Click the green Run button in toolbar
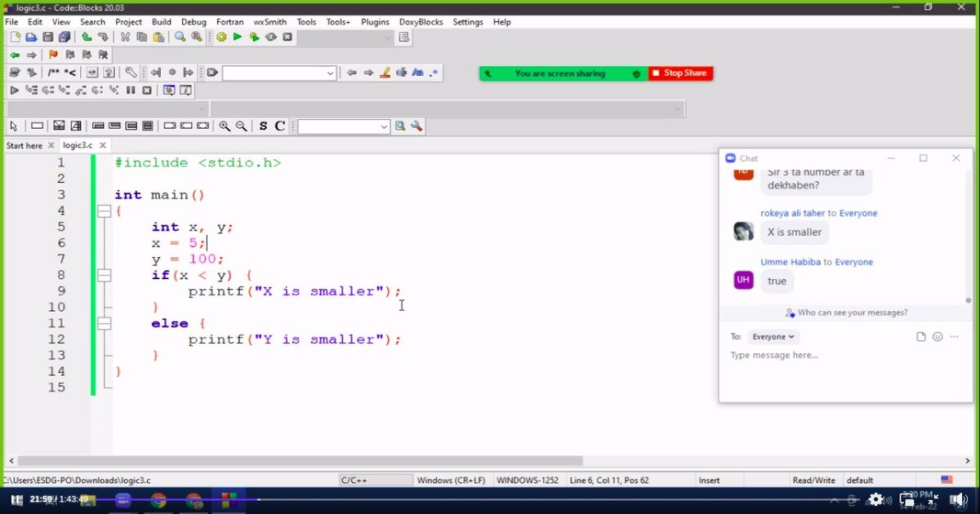The image size is (980, 514). coord(238,37)
